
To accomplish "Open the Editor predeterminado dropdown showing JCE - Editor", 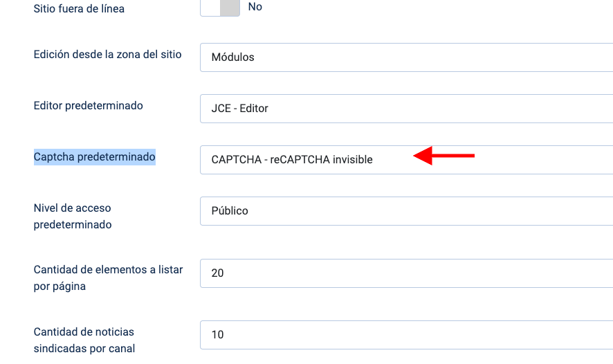I will (x=407, y=109).
